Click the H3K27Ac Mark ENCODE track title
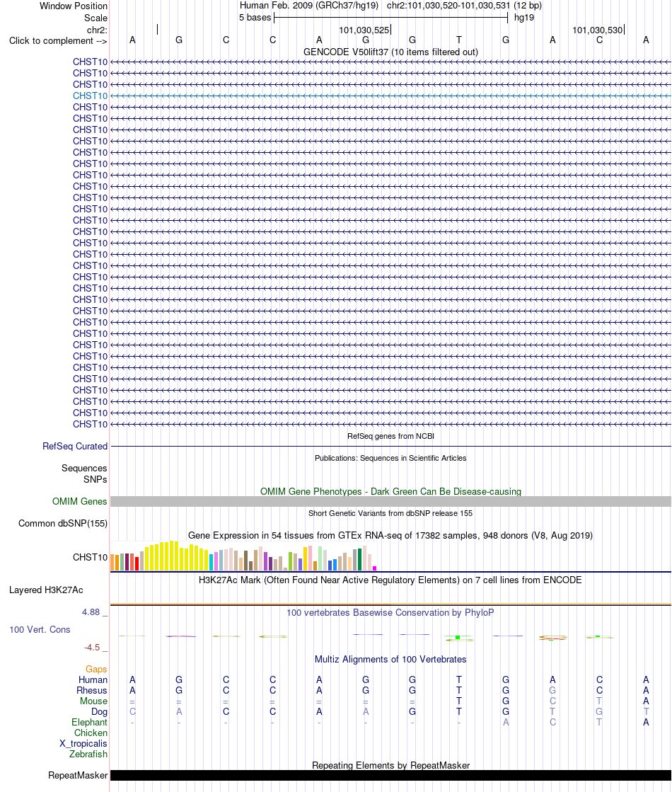The image size is (672, 792). click(390, 580)
